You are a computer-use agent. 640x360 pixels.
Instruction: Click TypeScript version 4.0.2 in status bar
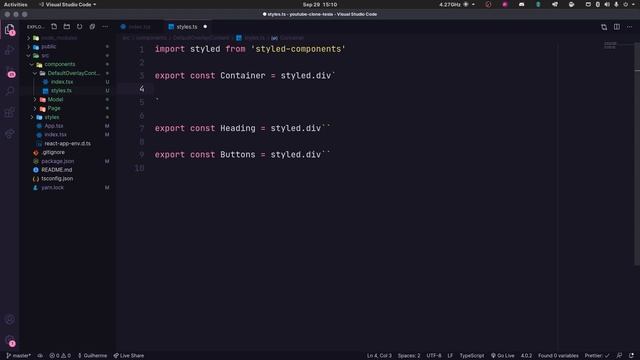point(527,356)
